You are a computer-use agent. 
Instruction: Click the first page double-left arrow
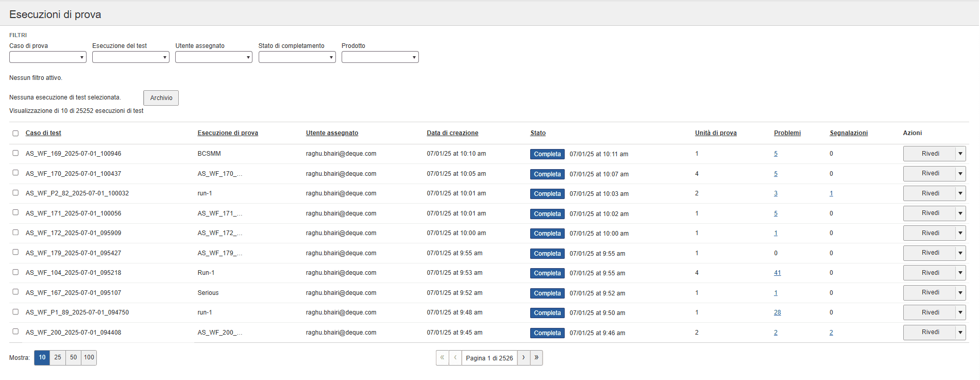pos(442,358)
